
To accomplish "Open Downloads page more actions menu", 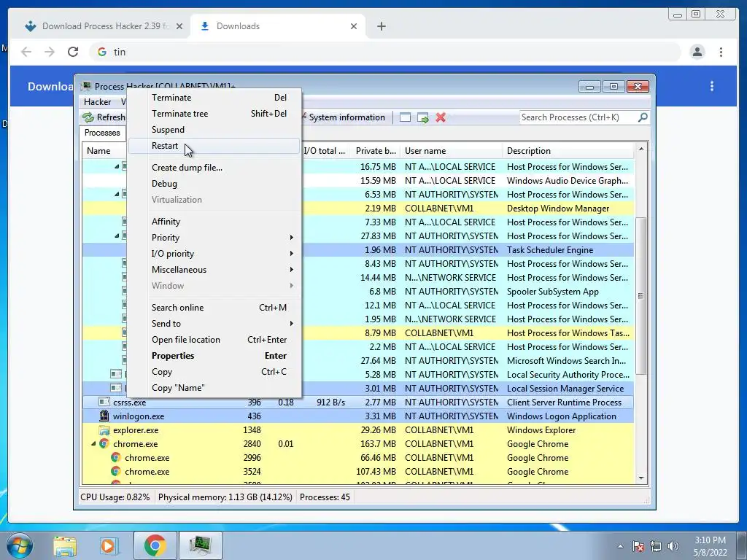I will click(712, 86).
